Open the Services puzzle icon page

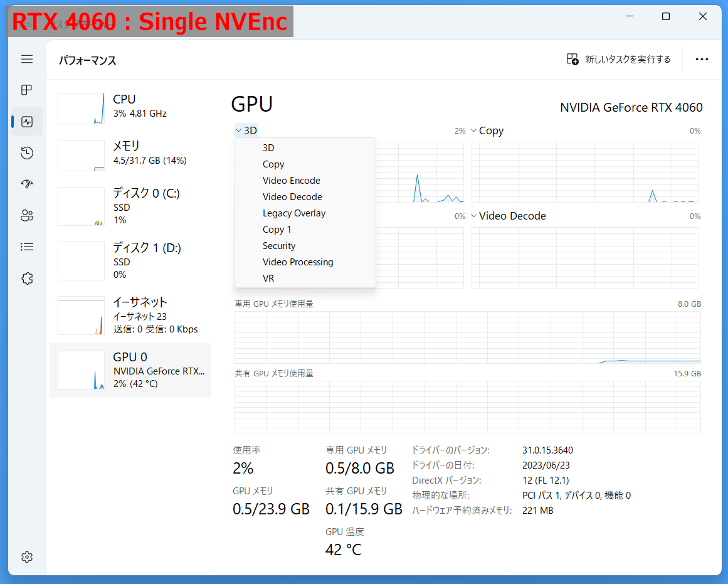(x=27, y=279)
